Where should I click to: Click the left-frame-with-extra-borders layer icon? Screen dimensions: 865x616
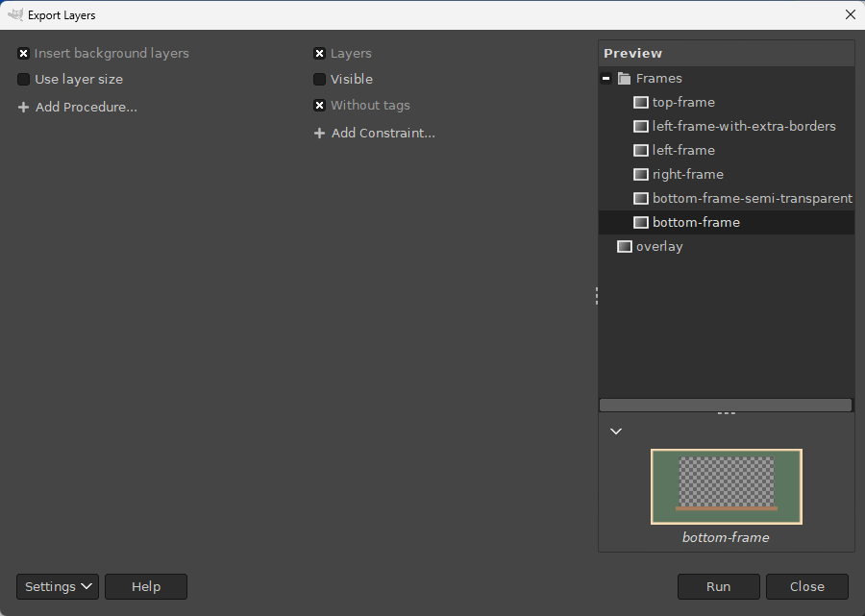pyautogui.click(x=641, y=126)
